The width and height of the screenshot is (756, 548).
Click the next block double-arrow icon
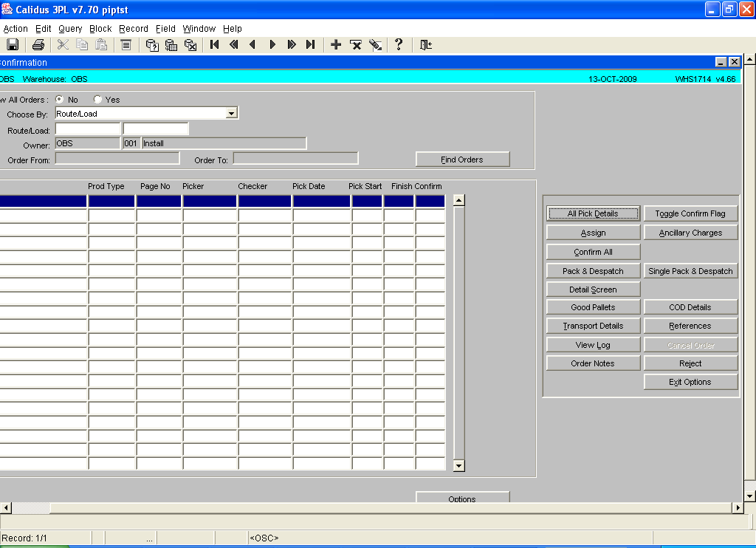pos(291,45)
